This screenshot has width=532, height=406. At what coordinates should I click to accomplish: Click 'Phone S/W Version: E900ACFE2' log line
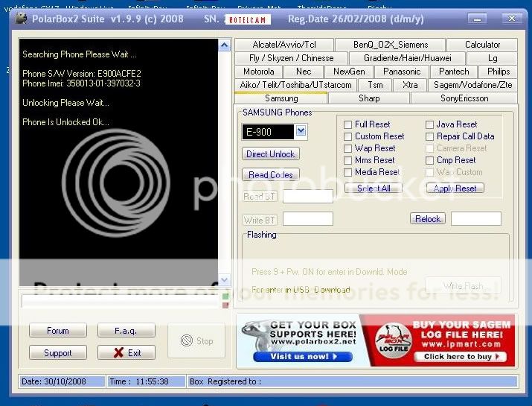tap(81, 74)
